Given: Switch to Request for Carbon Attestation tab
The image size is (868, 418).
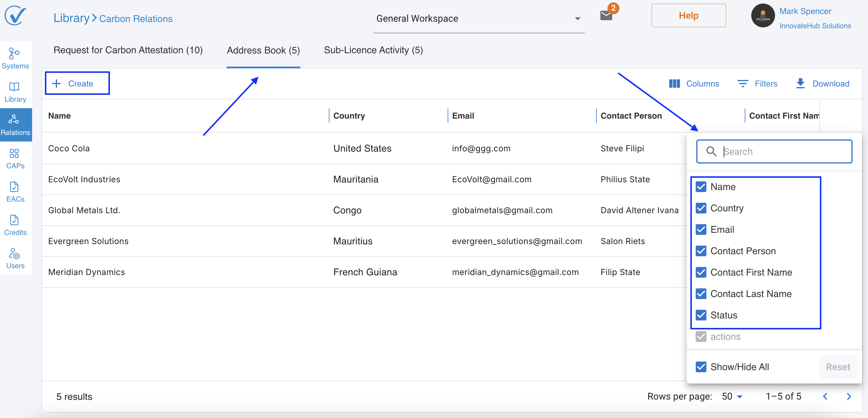Looking at the screenshot, I should (x=128, y=50).
